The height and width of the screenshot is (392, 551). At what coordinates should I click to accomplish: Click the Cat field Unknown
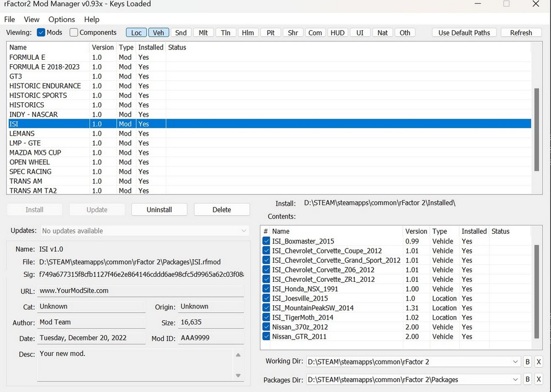click(x=91, y=307)
